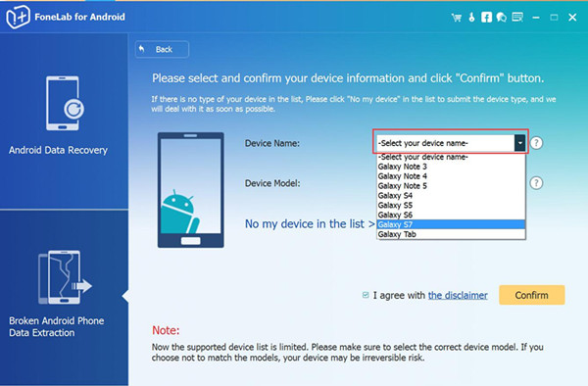
Task: Open help for Device Name
Action: 536,143
